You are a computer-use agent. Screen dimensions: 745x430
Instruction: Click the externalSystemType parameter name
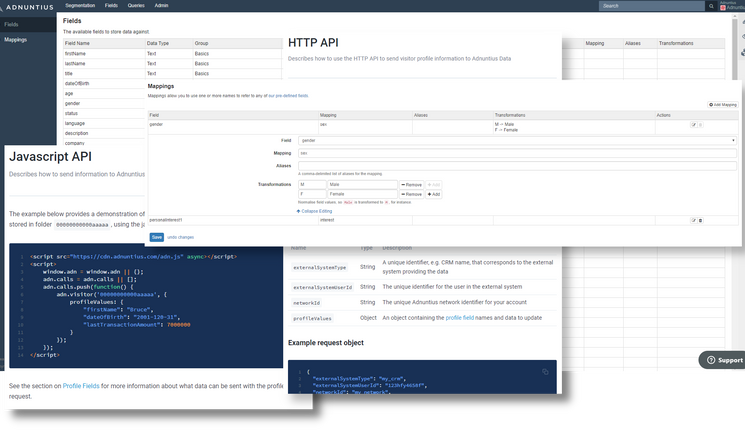pos(320,268)
